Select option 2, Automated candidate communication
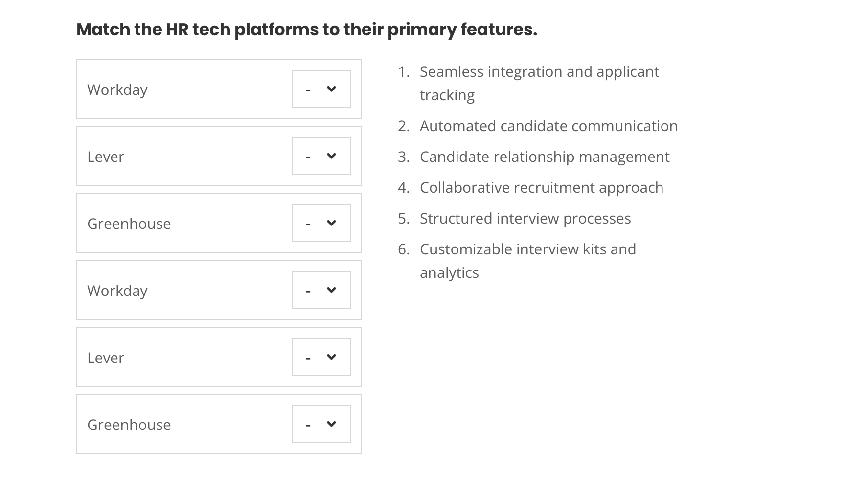This screenshot has height=496, width=868. pos(548,126)
